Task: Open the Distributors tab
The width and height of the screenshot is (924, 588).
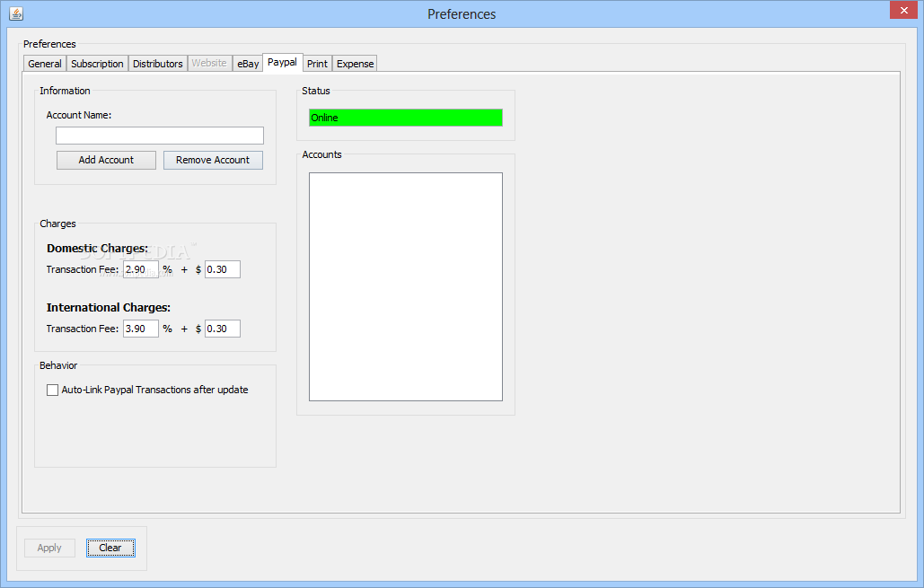Action: (x=157, y=64)
